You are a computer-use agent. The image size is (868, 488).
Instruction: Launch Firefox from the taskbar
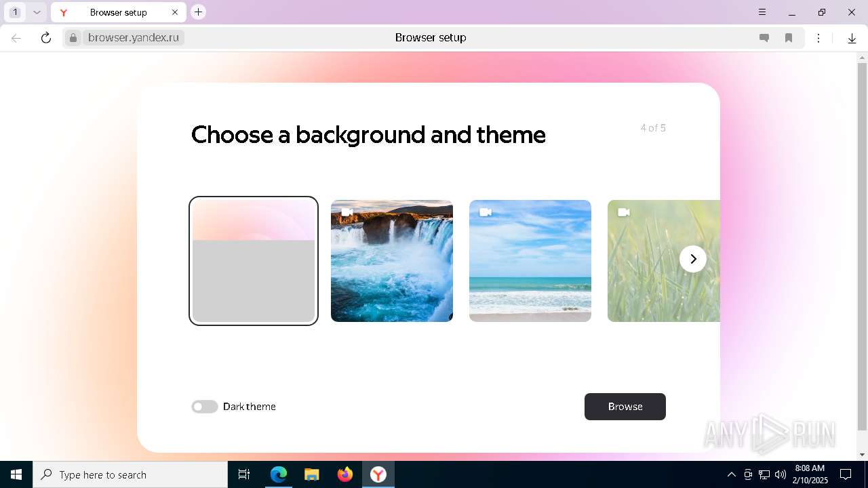(345, 474)
